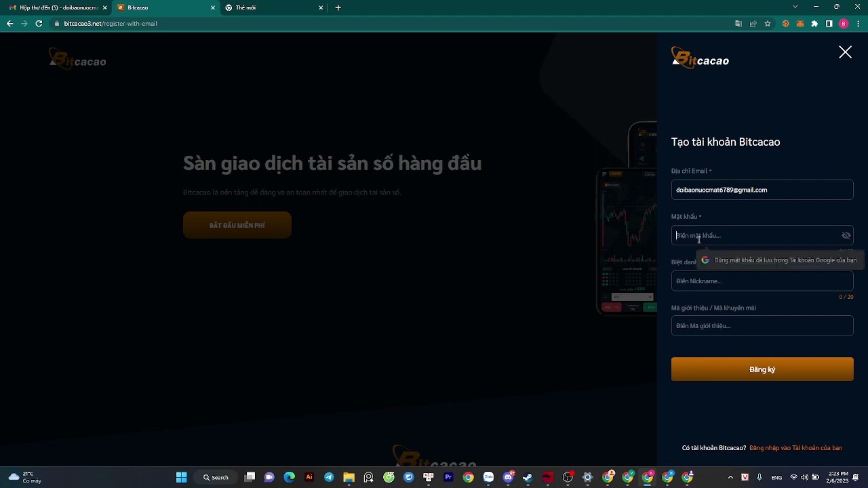Switch the ENG input language

pyautogui.click(x=776, y=477)
